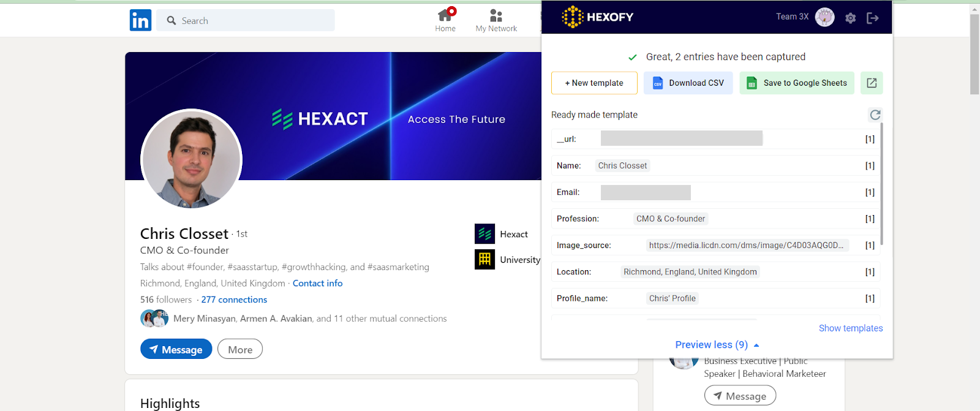Select the Chris Closset name value
980x411 pixels.
[622, 165]
